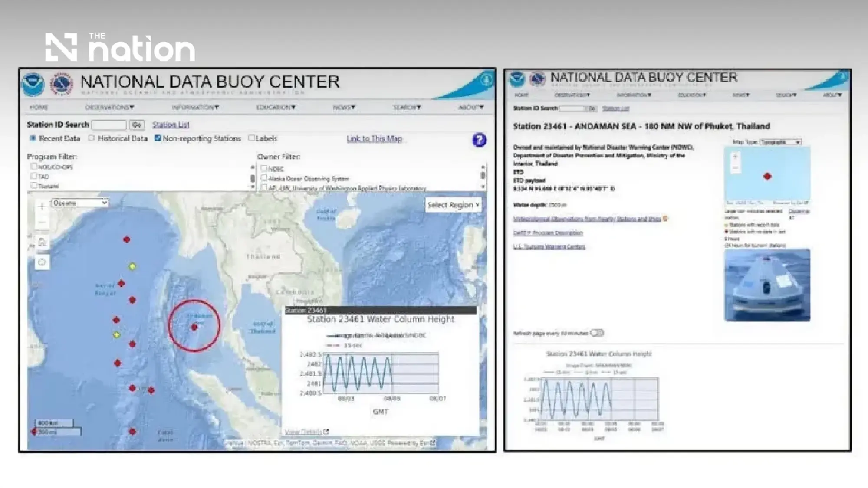Open the U.S. Tsunami Warning Centers link
Screen dimensions: 868x488
[549, 246]
